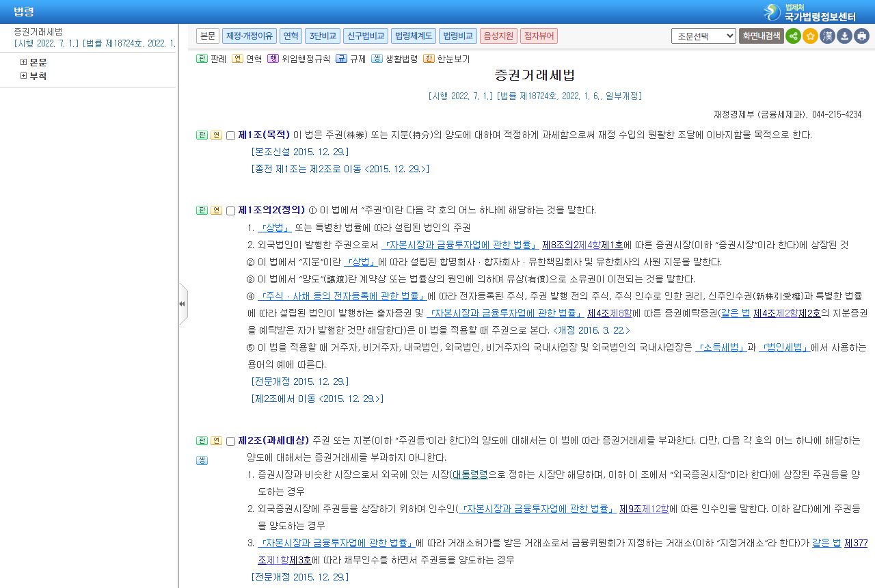Screen dimensions: 875x588
Task: Click the 한 icon next to 한눈보기
Action: pos(429,59)
